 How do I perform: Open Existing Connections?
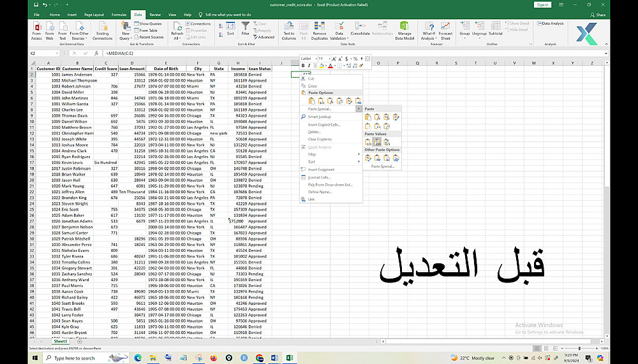tap(102, 31)
